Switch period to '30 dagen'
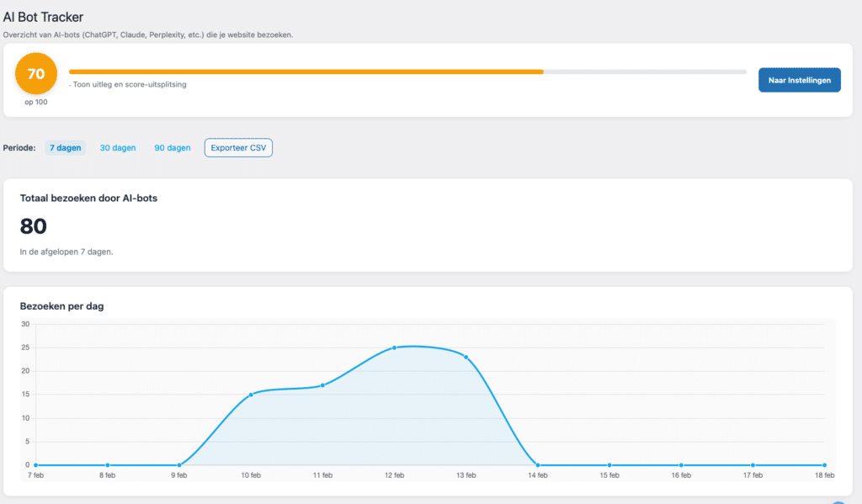Viewport: 862px width, 504px height. pyautogui.click(x=118, y=148)
